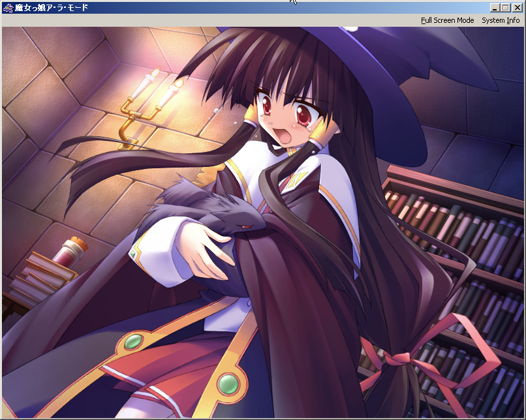Open the Full Screen Mode menu

(447, 20)
